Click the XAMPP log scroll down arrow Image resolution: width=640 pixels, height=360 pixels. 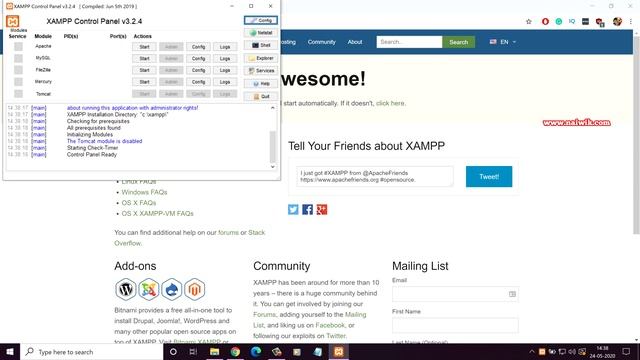point(273,167)
